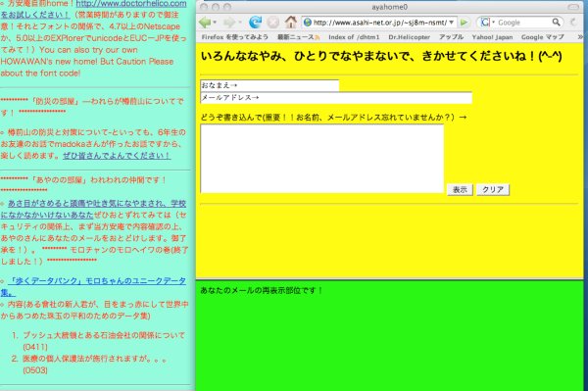Image resolution: width=588 pixels, height=391 pixels.
Task: Click the クリア button
Action: 493,190
